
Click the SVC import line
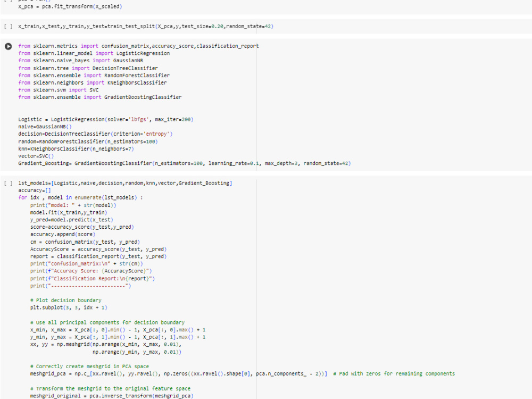[x=59, y=90]
